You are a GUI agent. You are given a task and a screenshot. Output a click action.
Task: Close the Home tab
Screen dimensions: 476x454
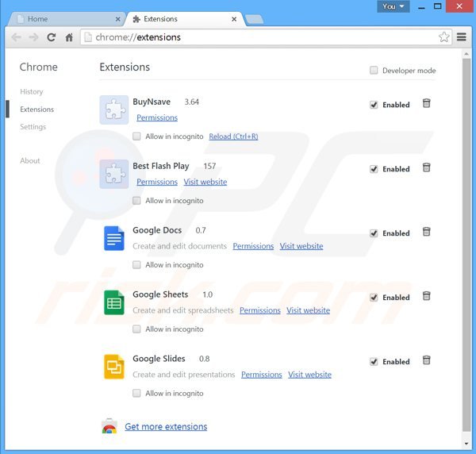coord(117,19)
